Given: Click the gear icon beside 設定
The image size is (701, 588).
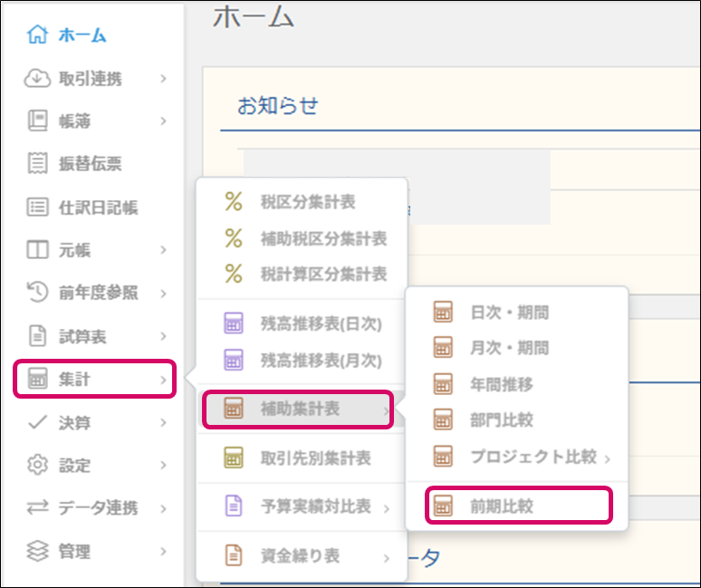Looking at the screenshot, I should [x=37, y=466].
